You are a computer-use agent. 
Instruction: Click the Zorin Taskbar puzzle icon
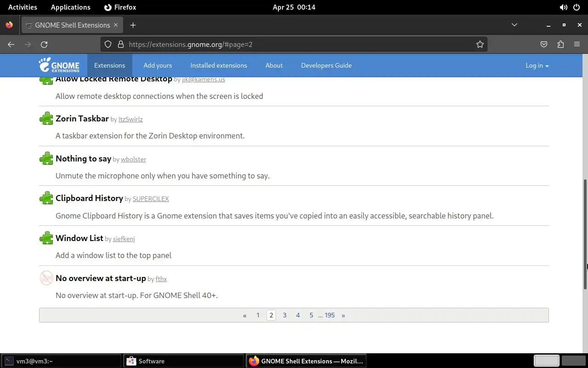46,119
